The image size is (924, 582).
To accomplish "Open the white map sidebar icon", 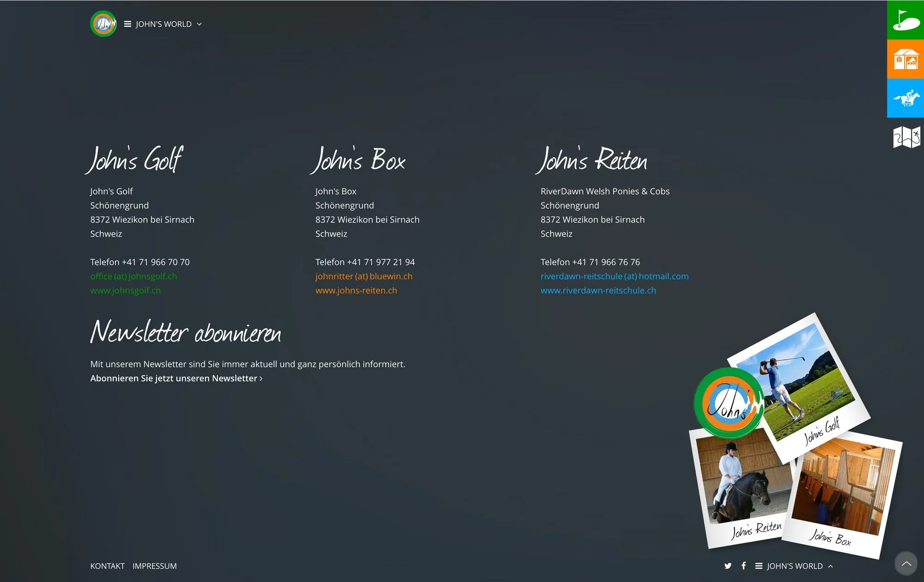I will pyautogui.click(x=906, y=137).
